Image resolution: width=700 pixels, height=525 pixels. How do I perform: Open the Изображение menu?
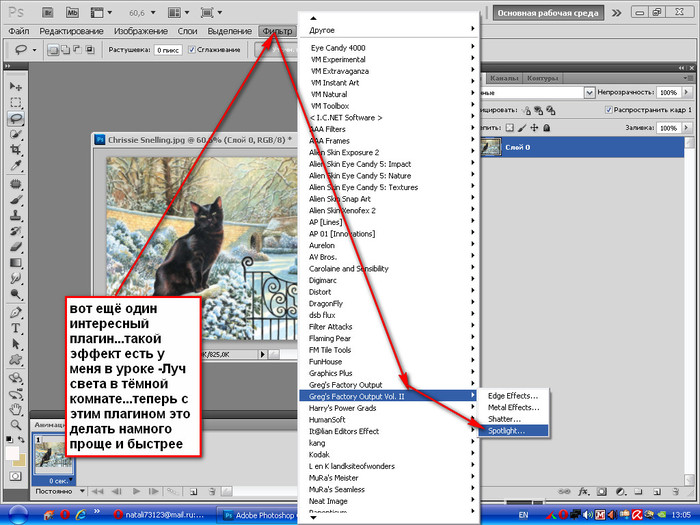tap(141, 31)
